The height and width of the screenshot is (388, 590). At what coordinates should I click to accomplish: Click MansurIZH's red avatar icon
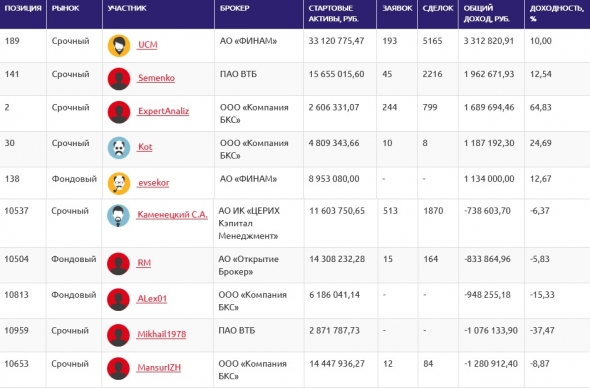(118, 368)
